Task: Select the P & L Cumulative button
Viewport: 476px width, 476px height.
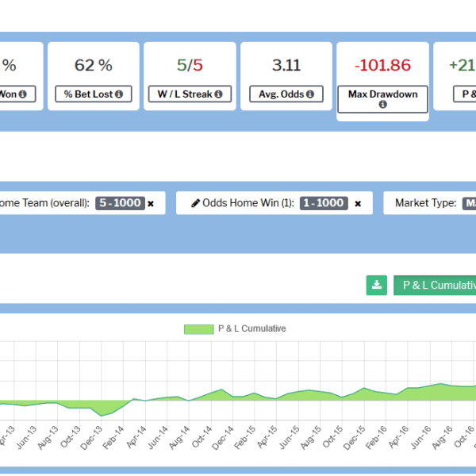Action: [435, 285]
